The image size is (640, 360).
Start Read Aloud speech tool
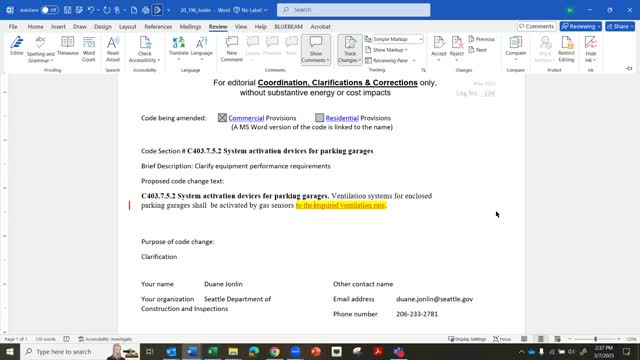point(113,49)
